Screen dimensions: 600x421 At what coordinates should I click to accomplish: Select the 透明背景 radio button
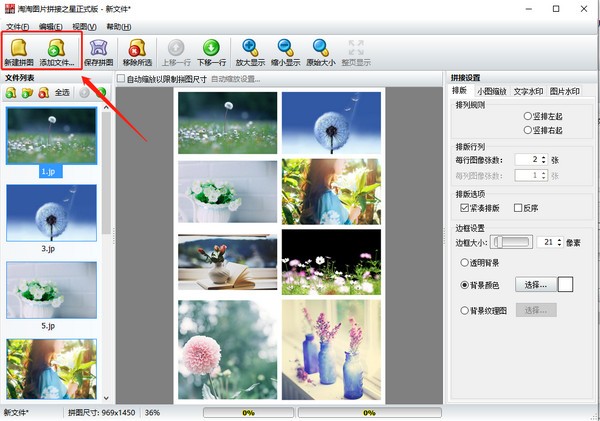click(x=465, y=262)
